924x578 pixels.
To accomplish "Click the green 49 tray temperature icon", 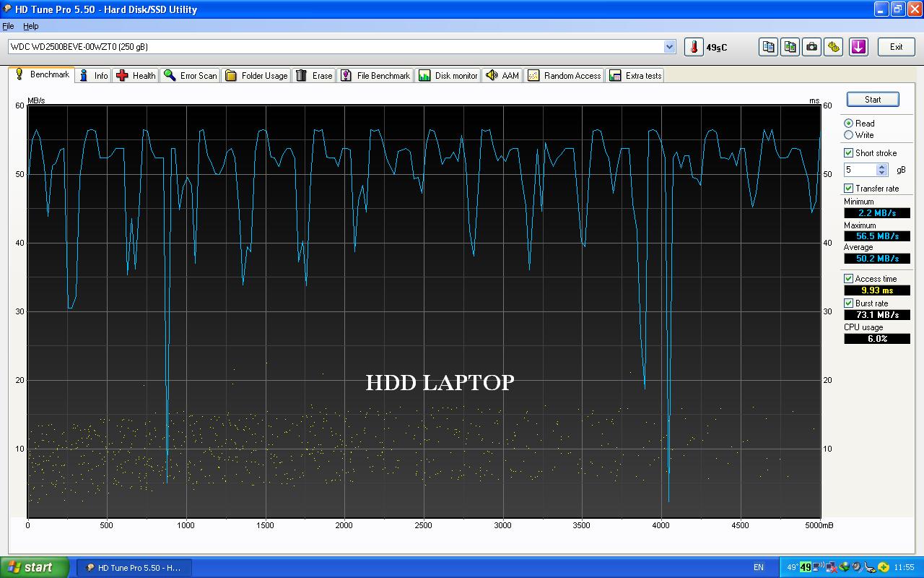I will tap(806, 567).
